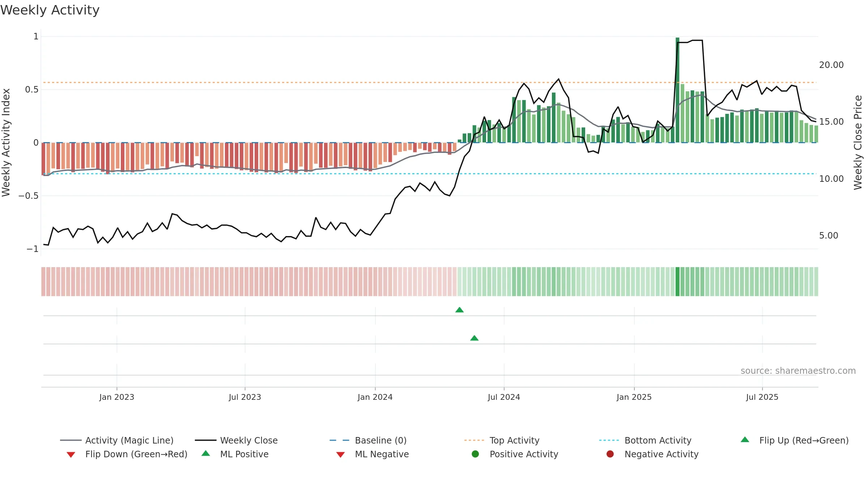Toggle Flip Up (Red→Green) legend entry
The height and width of the screenshot is (488, 868).
pyautogui.click(x=794, y=440)
